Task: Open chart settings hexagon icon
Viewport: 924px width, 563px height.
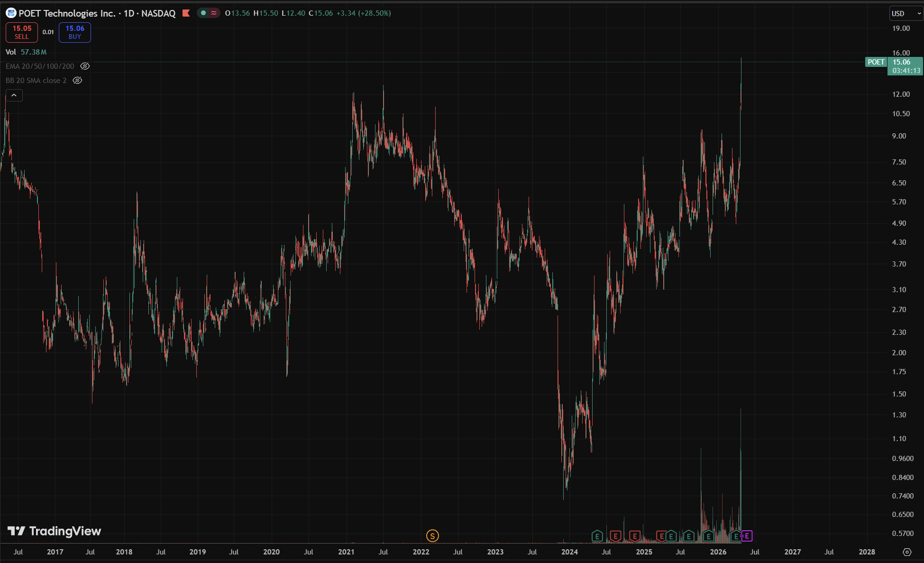Action: pyautogui.click(x=907, y=552)
